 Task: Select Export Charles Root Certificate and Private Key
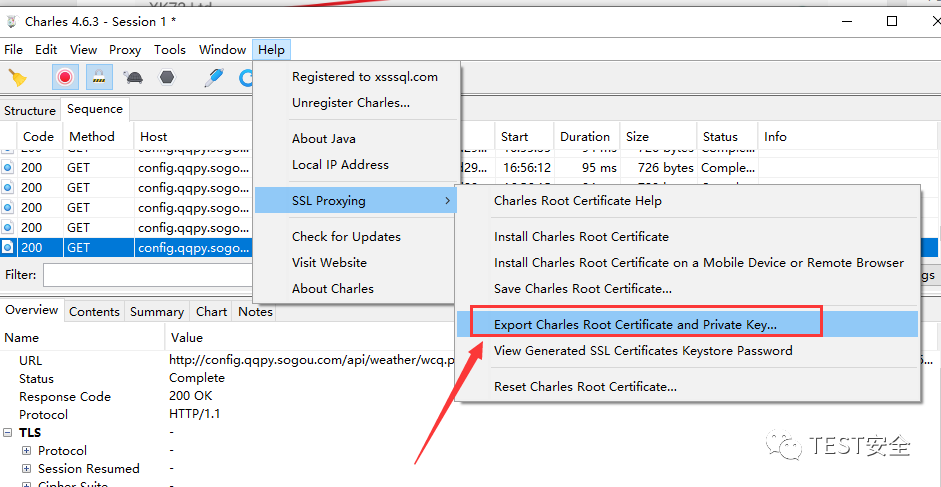click(687, 324)
